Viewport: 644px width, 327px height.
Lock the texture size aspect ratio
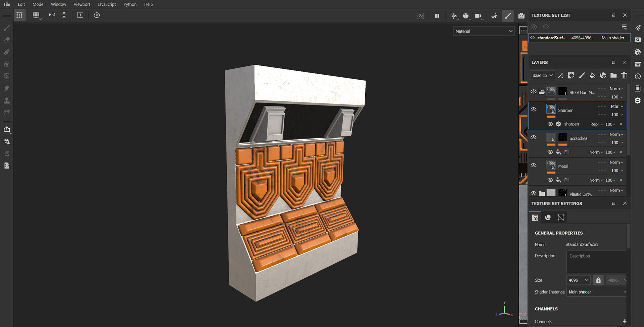(598, 280)
